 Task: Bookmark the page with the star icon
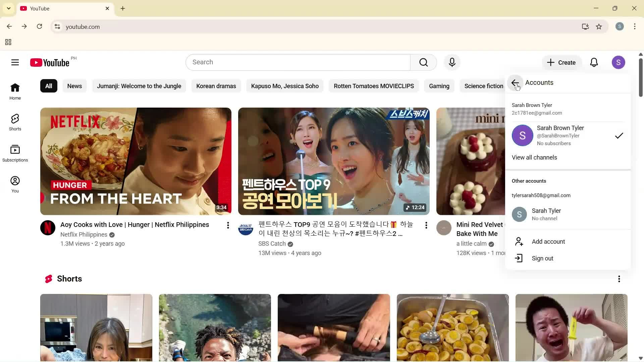click(x=599, y=26)
